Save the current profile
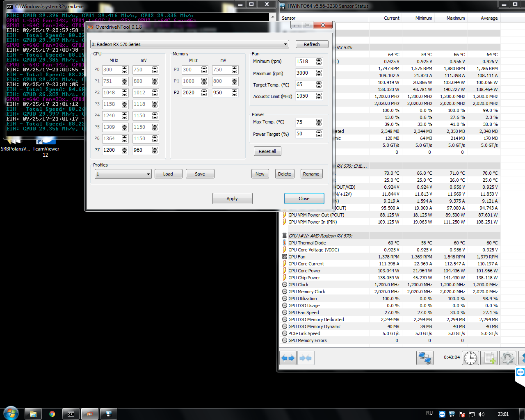This screenshot has height=420, width=525. click(x=200, y=174)
